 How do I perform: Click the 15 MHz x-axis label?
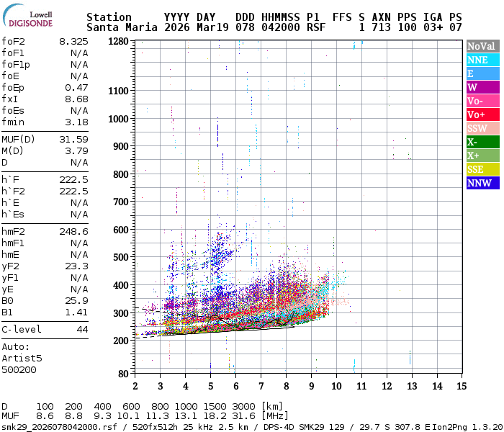[462, 386]
